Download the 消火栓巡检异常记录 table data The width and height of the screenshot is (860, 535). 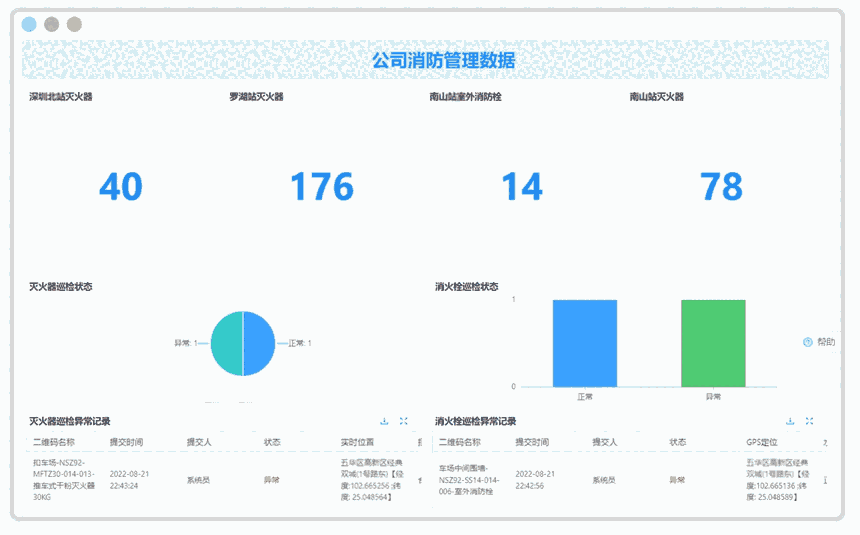click(x=790, y=421)
